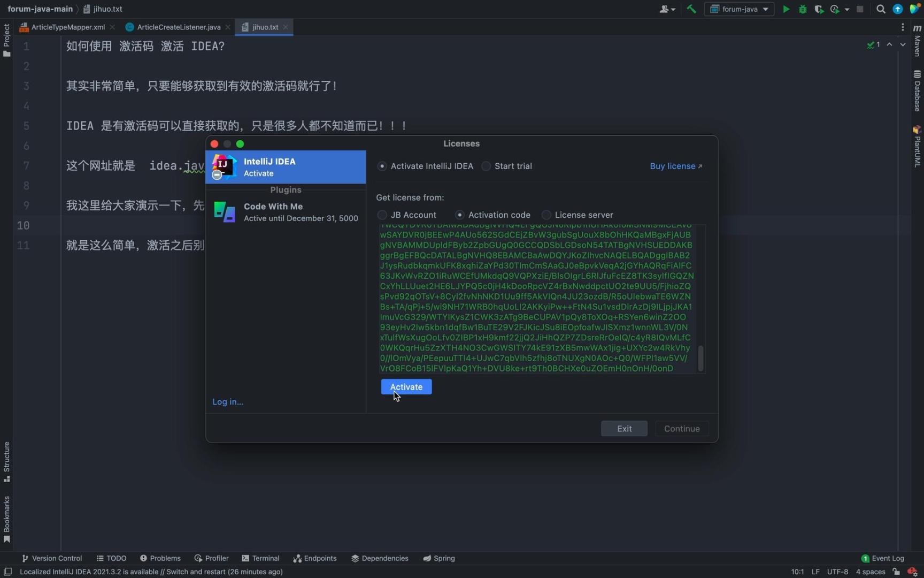Click the jihuo.txt breadcrumb in the navigation bar

[x=103, y=9]
